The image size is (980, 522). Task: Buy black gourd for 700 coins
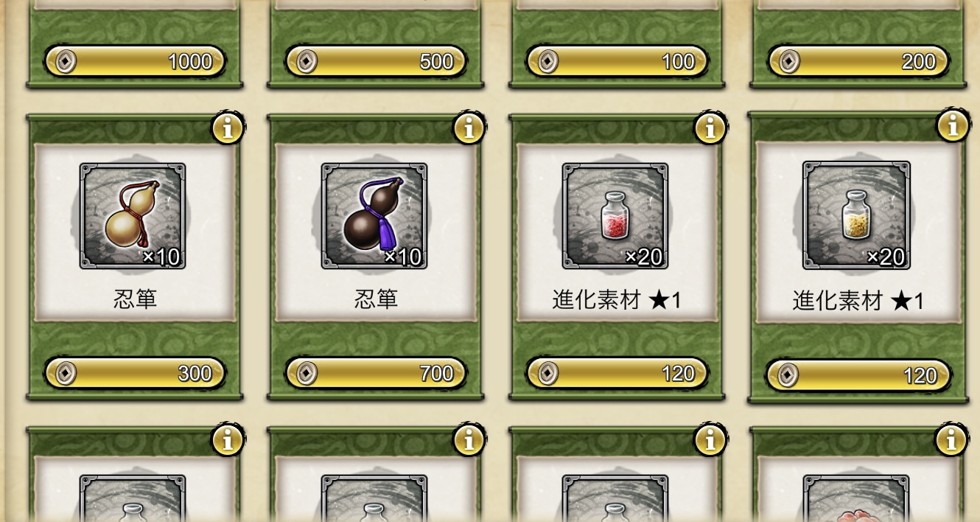pyautogui.click(x=377, y=373)
